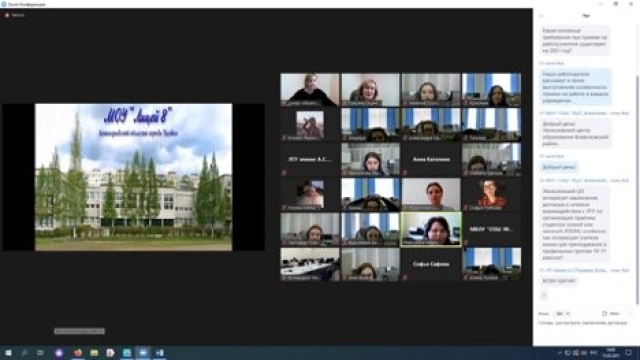Open the Windows notification center icon
640x360 pixels.
(629, 353)
